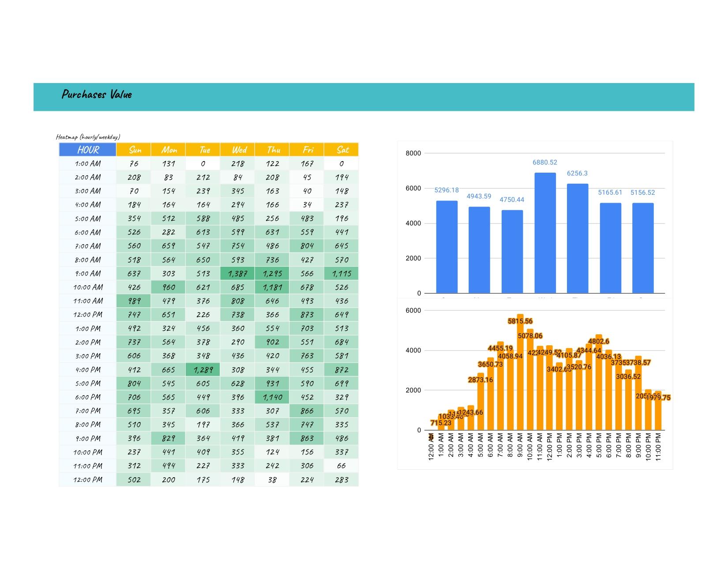Click the heatmap cell showing 1,140

pos(272,397)
